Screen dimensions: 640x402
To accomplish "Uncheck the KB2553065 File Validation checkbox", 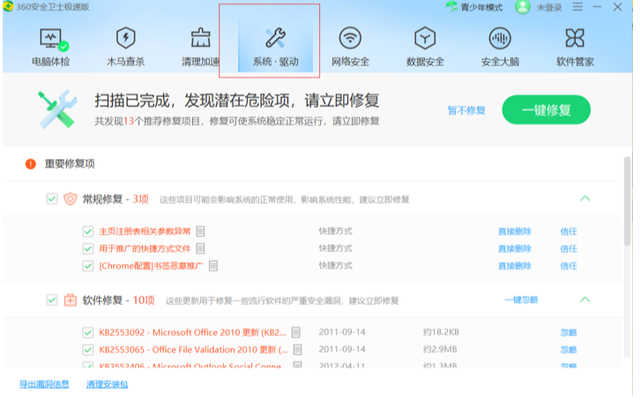I will click(88, 350).
